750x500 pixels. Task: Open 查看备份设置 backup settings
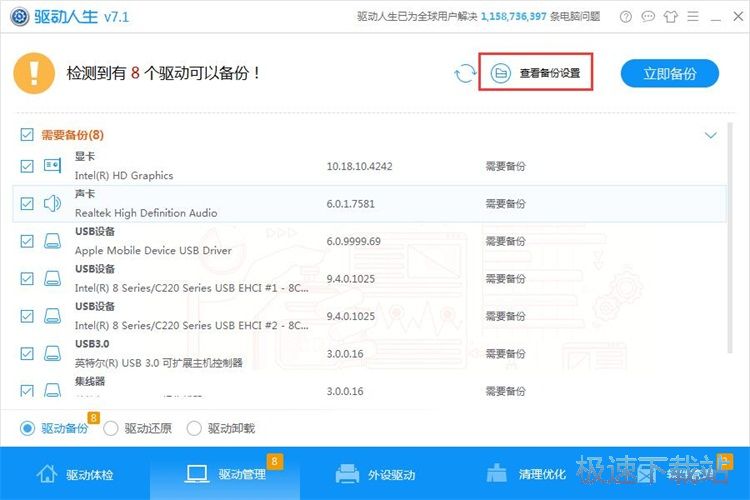536,73
